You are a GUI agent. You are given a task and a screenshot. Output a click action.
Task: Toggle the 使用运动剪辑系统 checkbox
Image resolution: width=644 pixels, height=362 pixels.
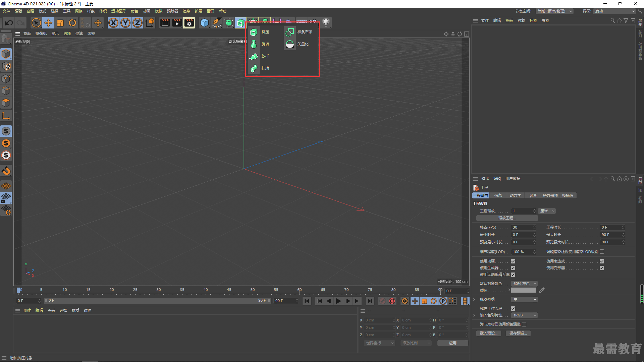513,275
